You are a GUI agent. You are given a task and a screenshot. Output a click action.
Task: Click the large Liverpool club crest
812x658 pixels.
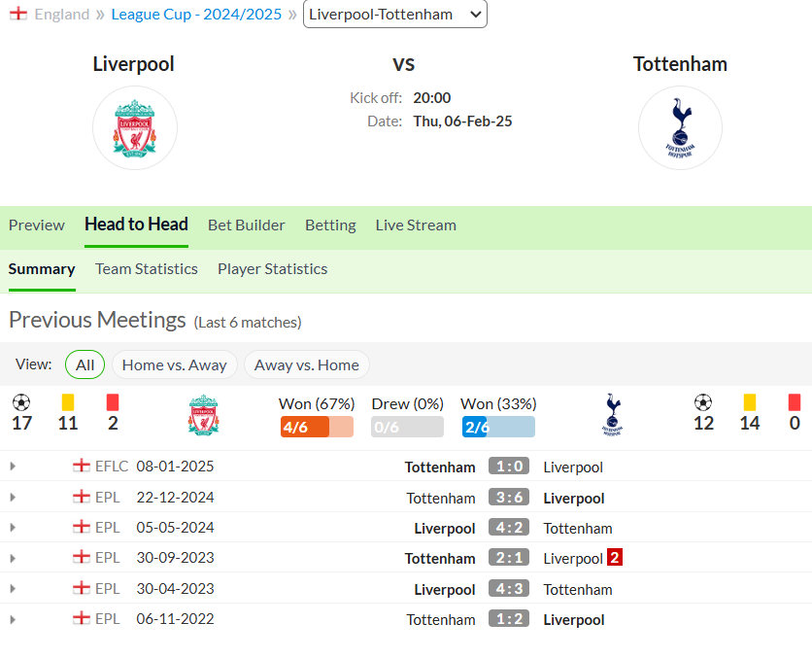pos(135,128)
